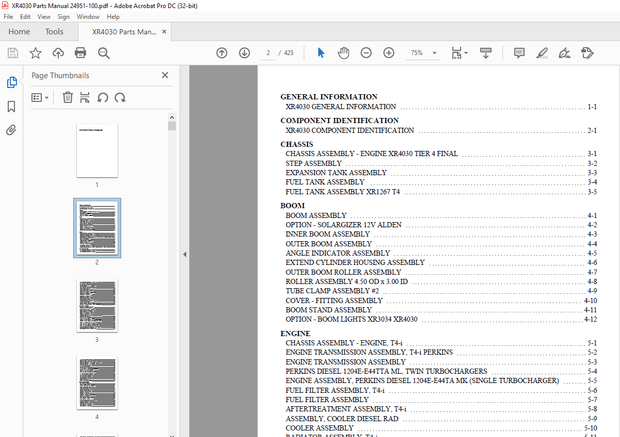This screenshot has height=437, width=620.
Task: Open thumbnail options menu dropdown
Action: 40,97
